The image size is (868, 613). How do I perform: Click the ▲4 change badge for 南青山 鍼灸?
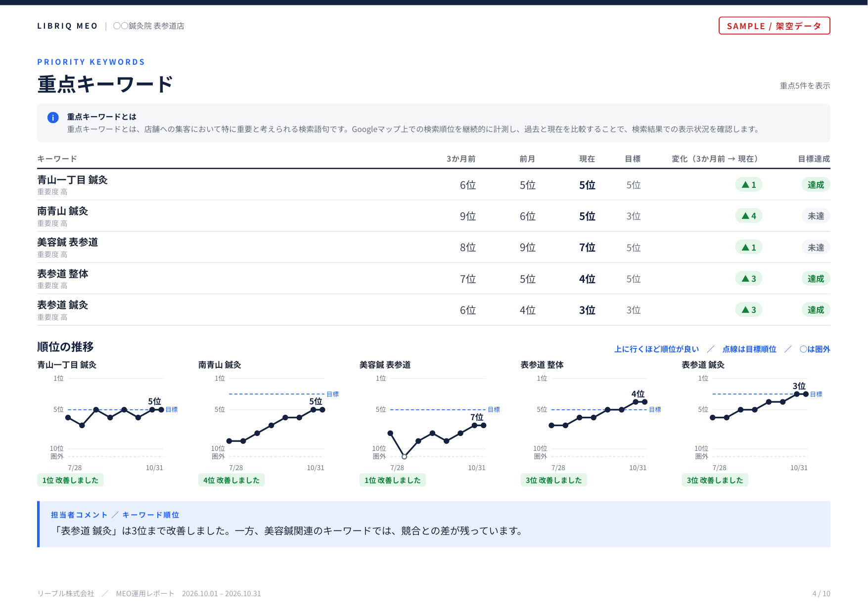[x=748, y=216]
